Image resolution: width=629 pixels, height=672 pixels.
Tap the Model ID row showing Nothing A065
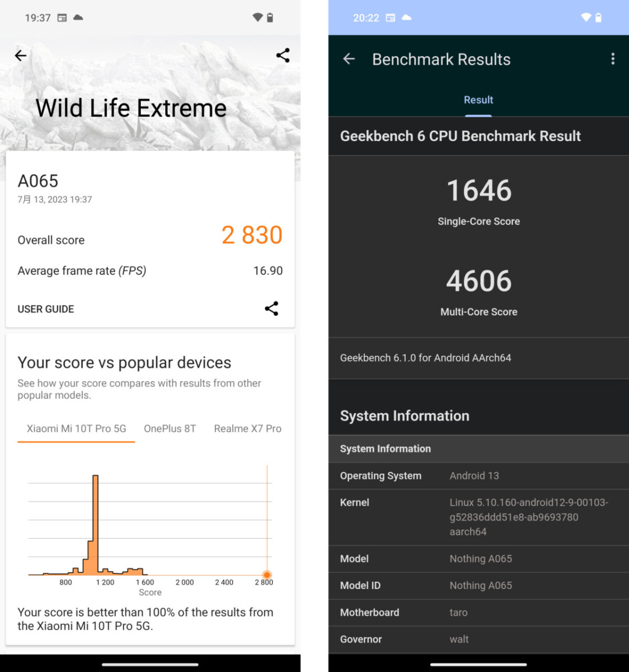coord(478,586)
